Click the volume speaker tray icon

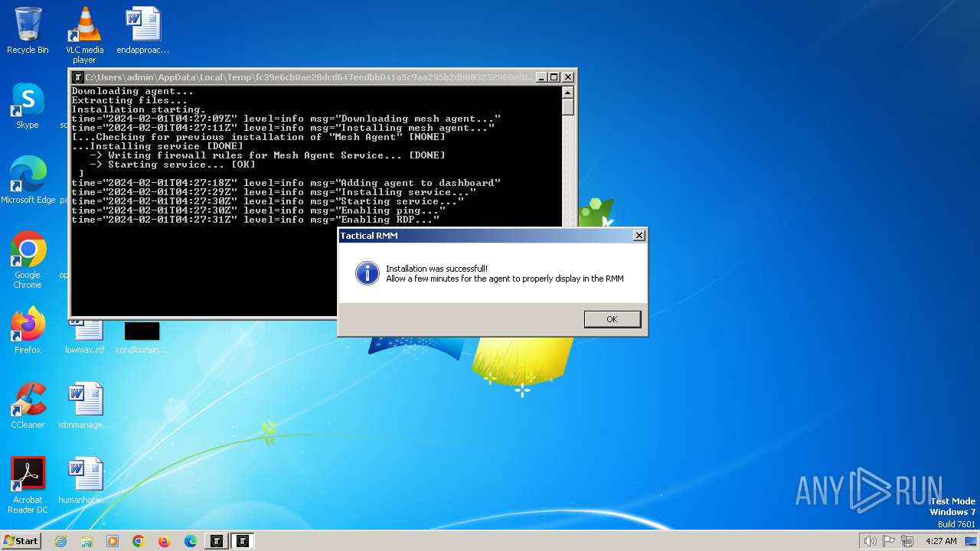[x=870, y=541]
